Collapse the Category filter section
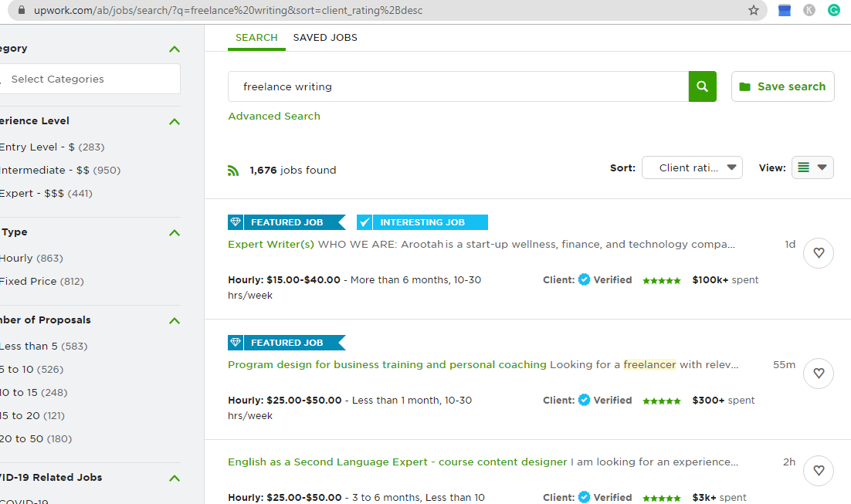 click(x=175, y=49)
